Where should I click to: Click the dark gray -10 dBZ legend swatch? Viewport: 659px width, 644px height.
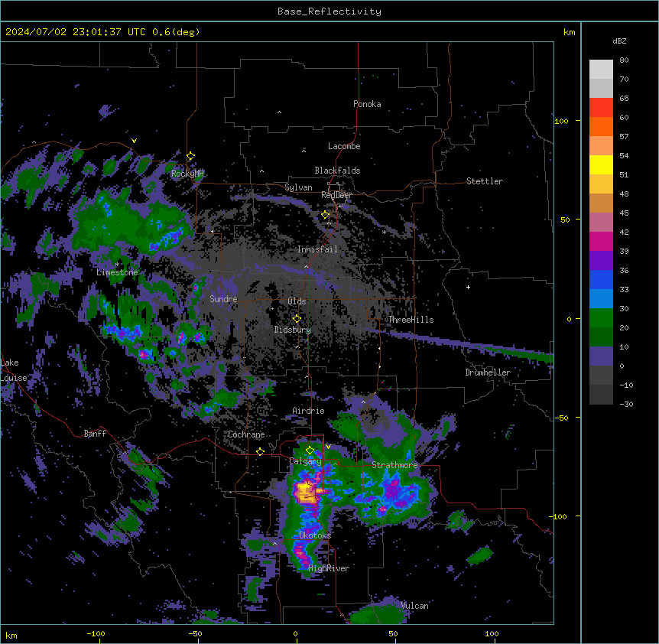point(601,395)
